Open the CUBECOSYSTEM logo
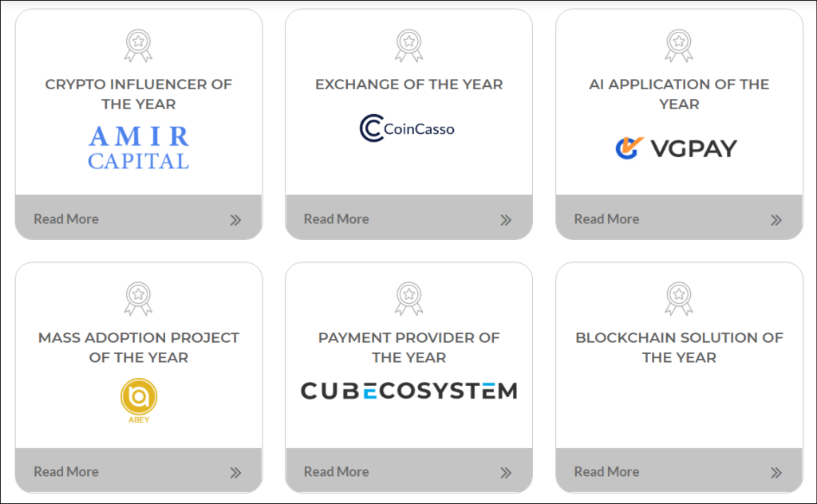Viewport: 817px width, 504px height. click(409, 391)
